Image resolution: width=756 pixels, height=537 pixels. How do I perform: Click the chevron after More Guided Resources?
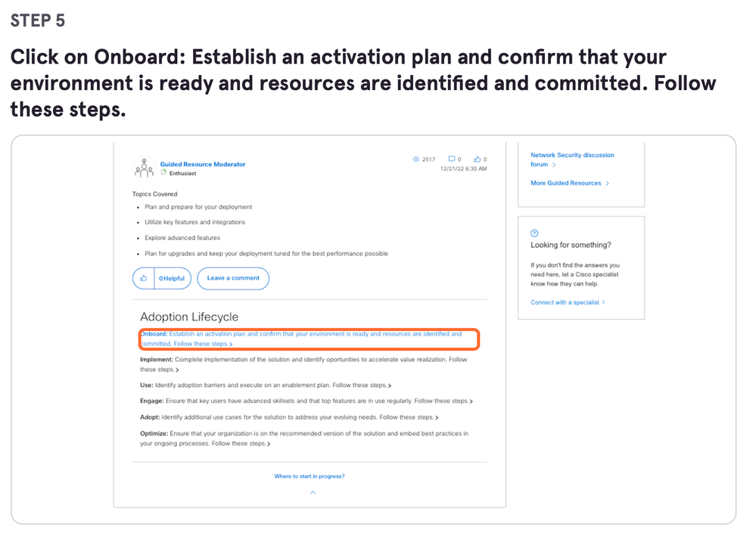(x=607, y=183)
